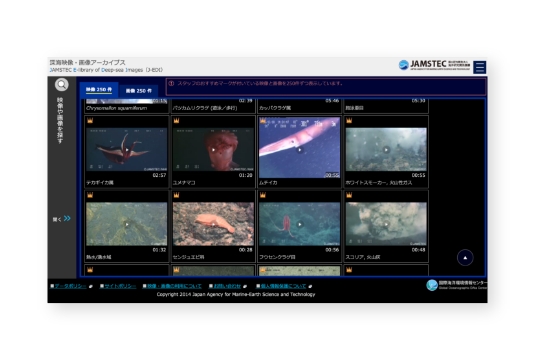This screenshot has height=360, width=535.
Task: Play the スコリア, 火山灰 video
Action: pos(386,224)
